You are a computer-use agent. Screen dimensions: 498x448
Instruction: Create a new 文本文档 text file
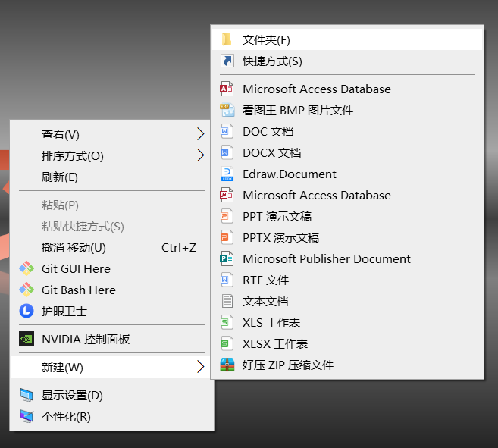tap(265, 301)
